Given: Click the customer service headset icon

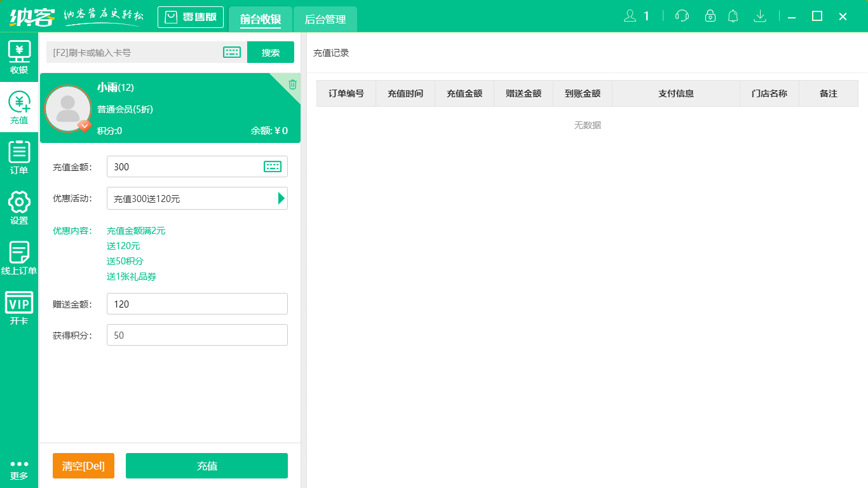Looking at the screenshot, I should tap(682, 16).
